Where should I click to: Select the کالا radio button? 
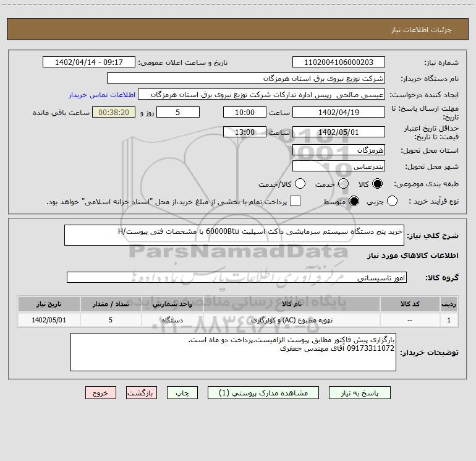(x=377, y=184)
